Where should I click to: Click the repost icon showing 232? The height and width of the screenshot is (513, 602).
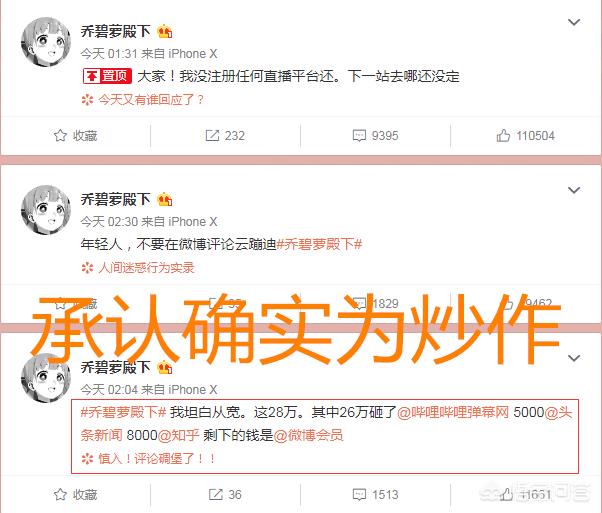click(212, 136)
